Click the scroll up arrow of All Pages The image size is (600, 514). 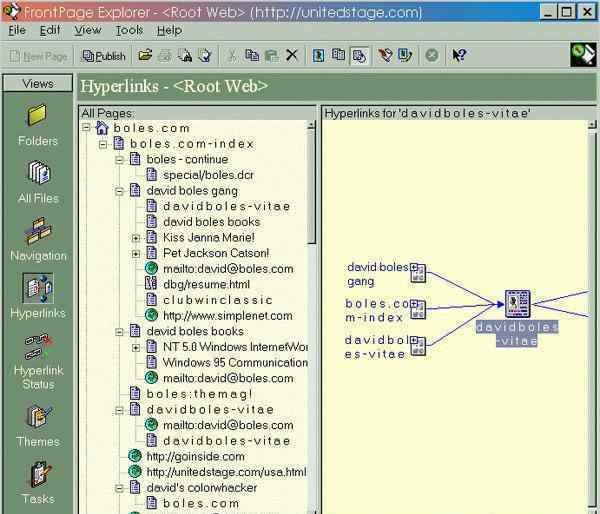pyautogui.click(x=312, y=125)
